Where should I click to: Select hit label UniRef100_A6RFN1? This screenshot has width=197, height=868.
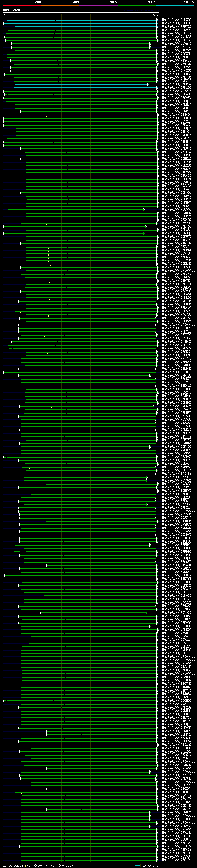coord(177,355)
